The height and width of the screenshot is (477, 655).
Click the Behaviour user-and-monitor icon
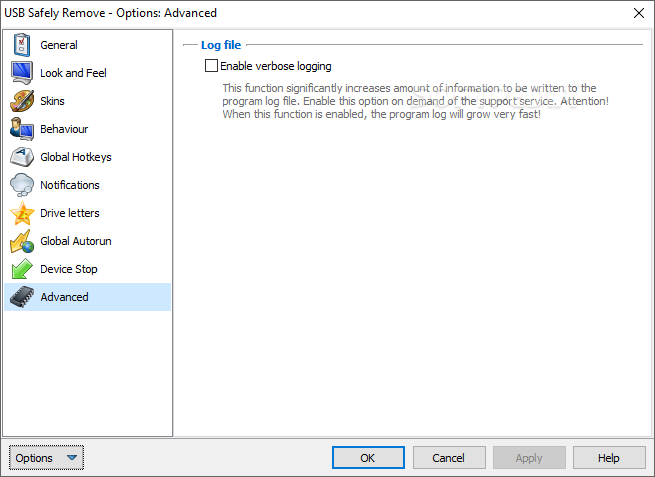pyautogui.click(x=22, y=129)
